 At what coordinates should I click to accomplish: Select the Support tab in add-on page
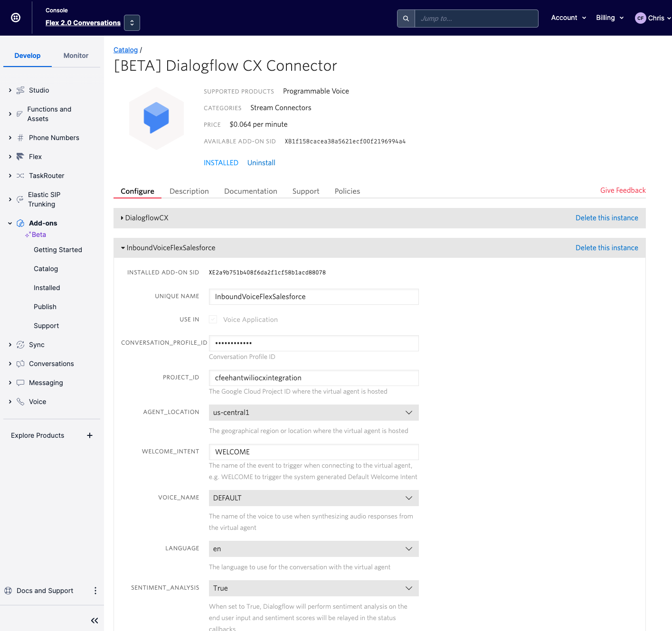click(306, 191)
